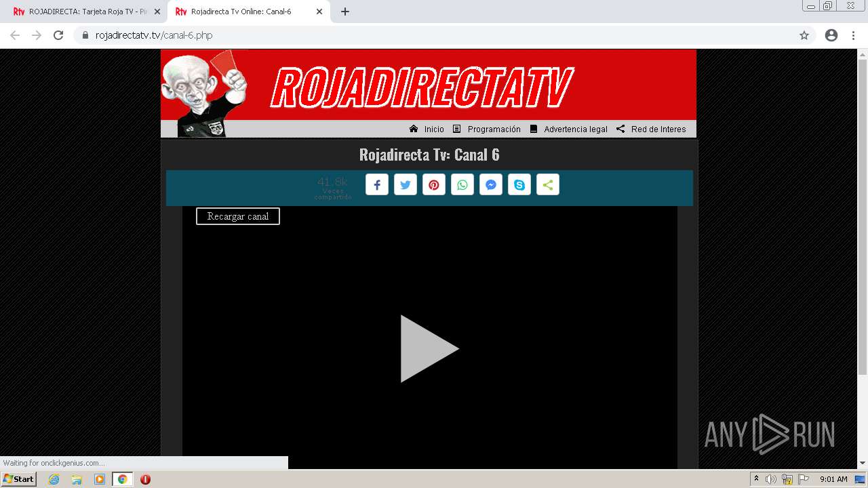Open the Chrome profile account icon

[x=831, y=35]
